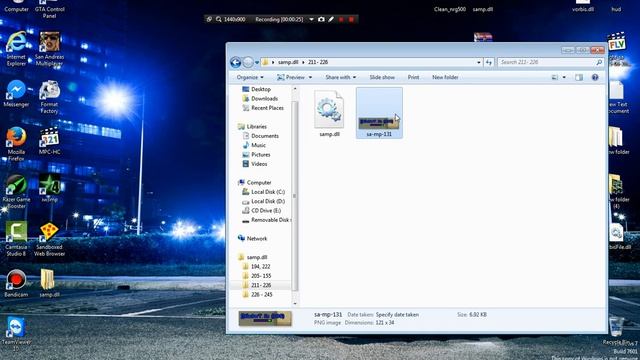Go back with the Explorer Back arrow

click(x=236, y=62)
